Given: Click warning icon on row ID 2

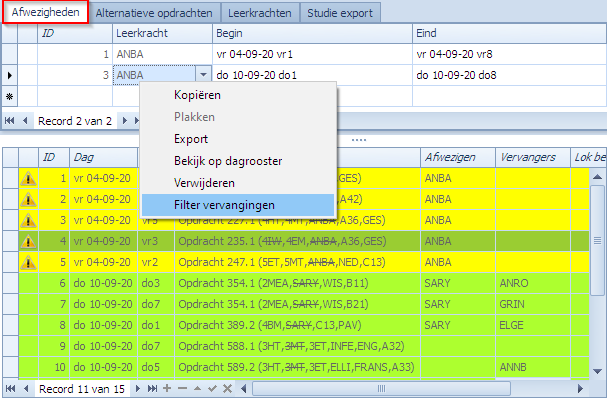Looking at the screenshot, I should point(28,199).
